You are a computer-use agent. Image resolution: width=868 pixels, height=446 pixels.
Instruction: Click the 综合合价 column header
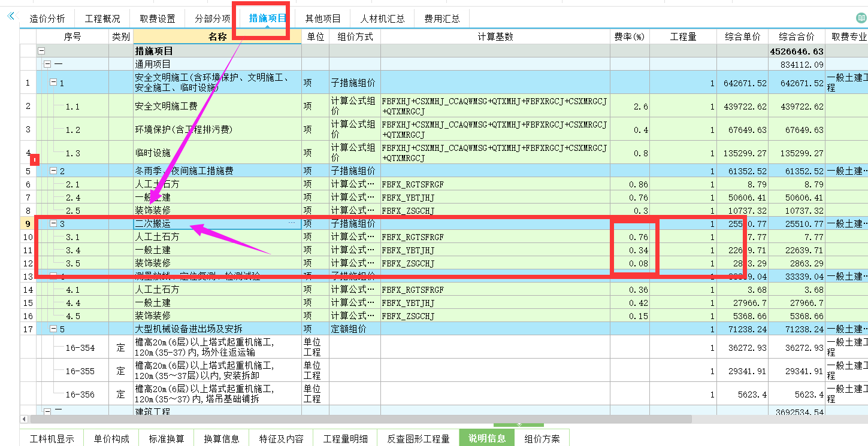coord(797,37)
